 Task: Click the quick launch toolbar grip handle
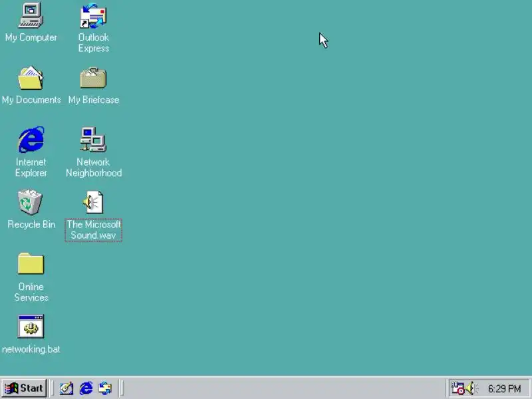click(52, 388)
